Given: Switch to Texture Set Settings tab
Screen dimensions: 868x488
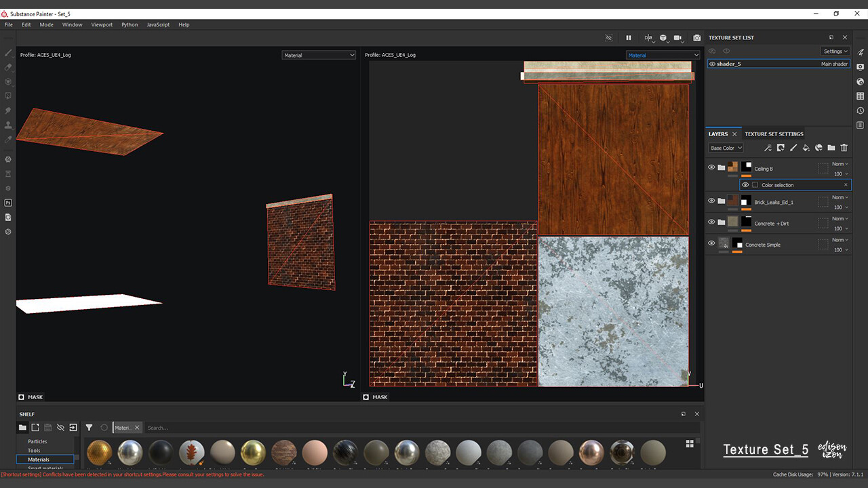Looking at the screenshot, I should pyautogui.click(x=774, y=134).
